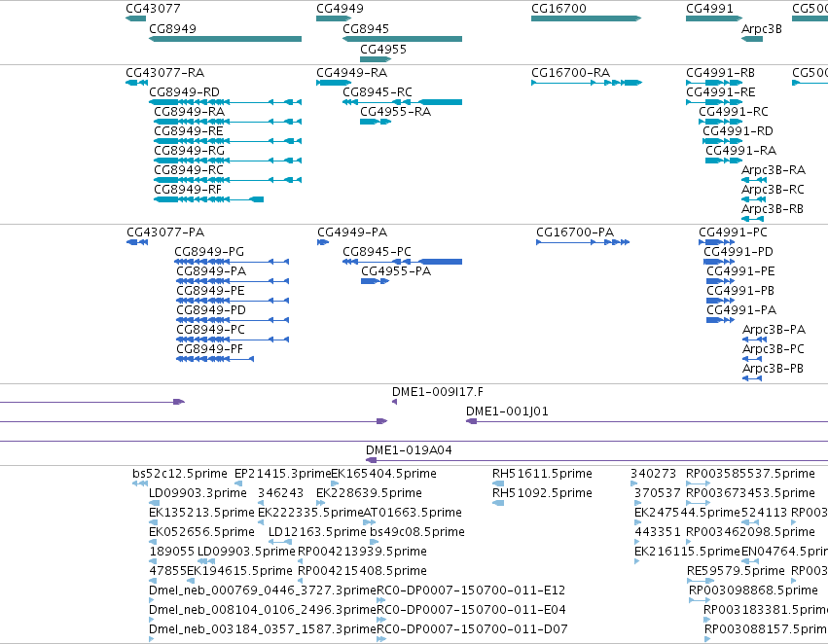The height and width of the screenshot is (644, 828).
Task: Select transcript CG16700-RA label
Action: (571, 73)
